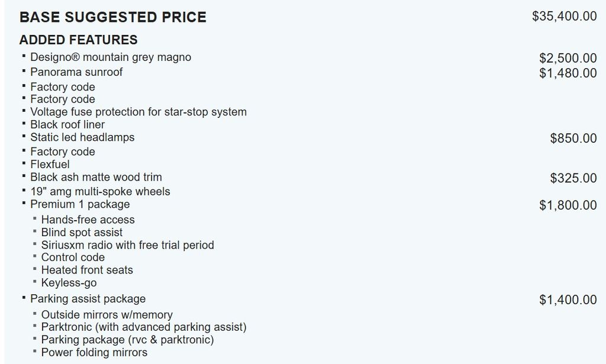The image size is (606, 364).
Task: Click the $325.00 wood trim price
Action: [573, 178]
